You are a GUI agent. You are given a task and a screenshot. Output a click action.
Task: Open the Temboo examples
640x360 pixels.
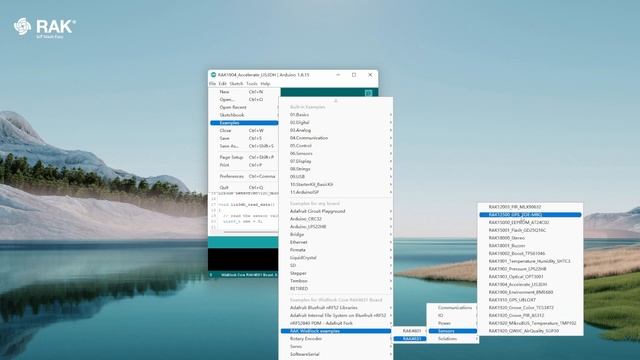[336, 281]
